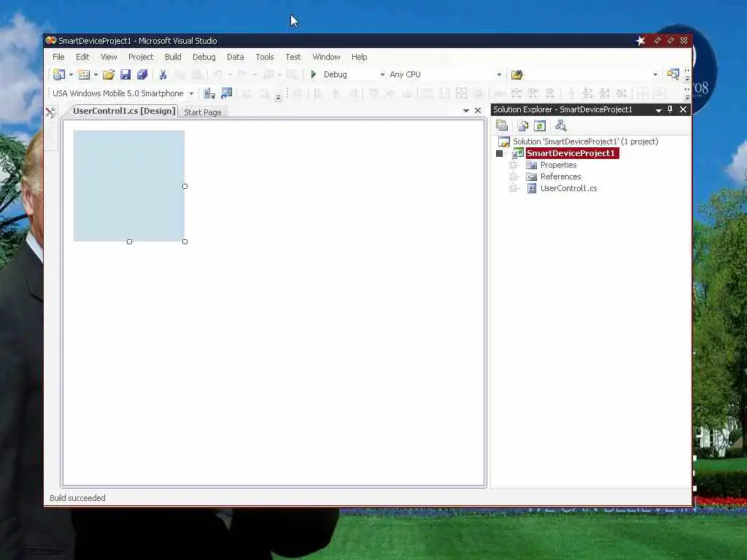Click the New Project toolbar icon
Screen dimensions: 747x560
59,74
